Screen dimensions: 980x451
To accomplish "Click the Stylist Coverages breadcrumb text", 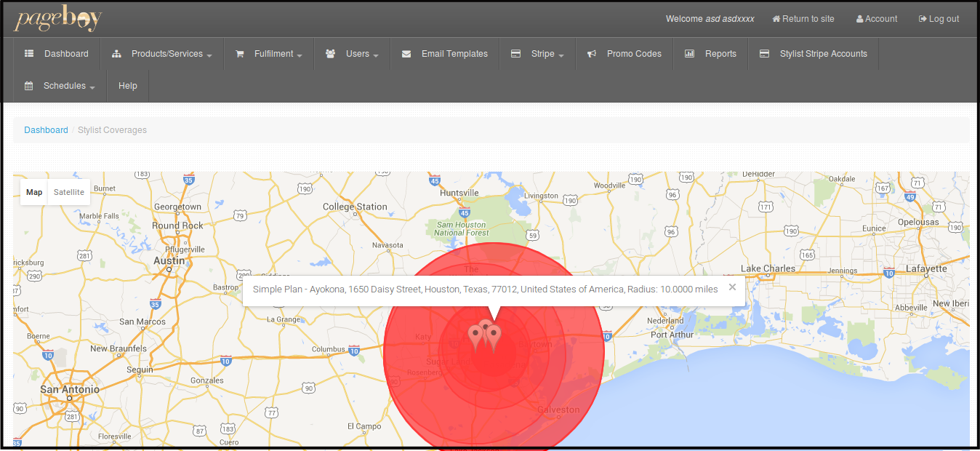I will point(112,130).
